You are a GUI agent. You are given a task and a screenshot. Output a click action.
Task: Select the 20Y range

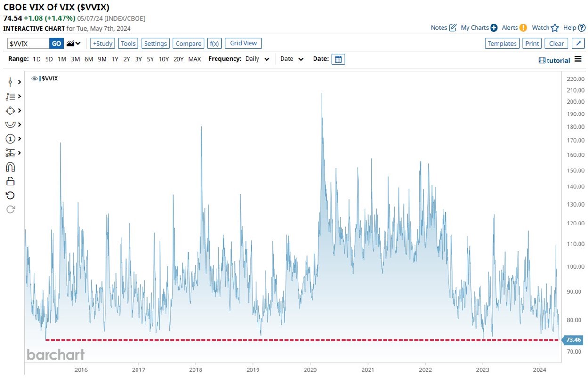click(178, 59)
